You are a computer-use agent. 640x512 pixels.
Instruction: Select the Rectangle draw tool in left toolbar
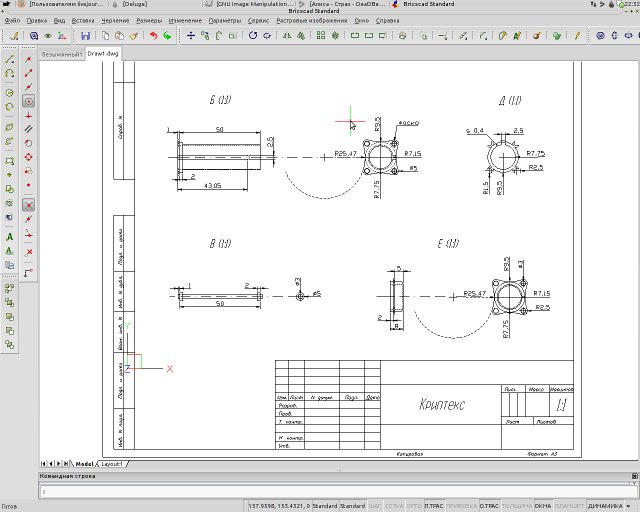point(9,160)
